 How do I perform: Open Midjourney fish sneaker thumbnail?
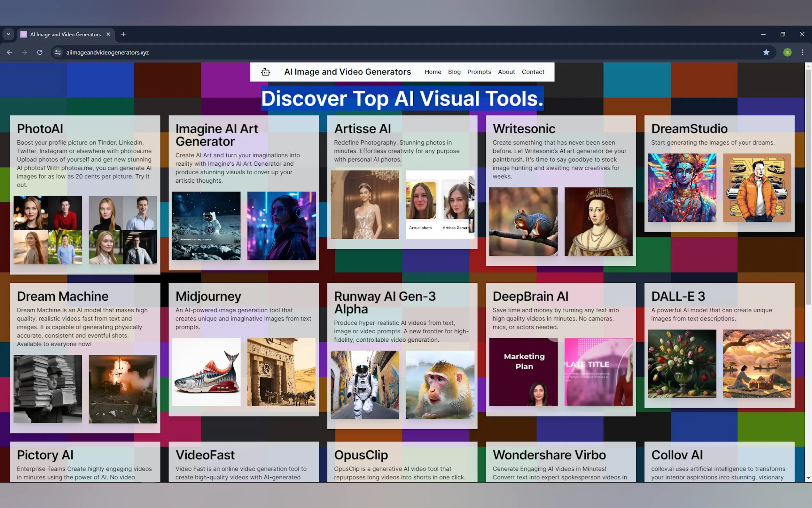tap(206, 372)
